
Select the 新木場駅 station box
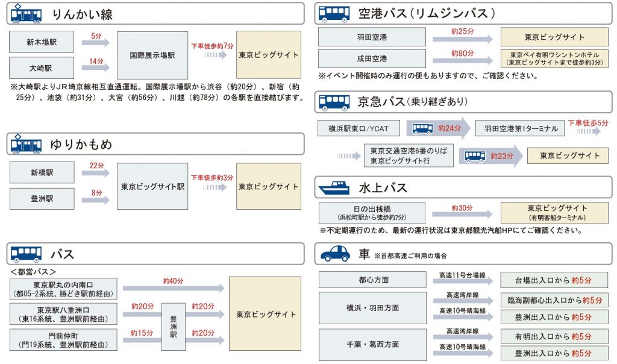point(42,42)
